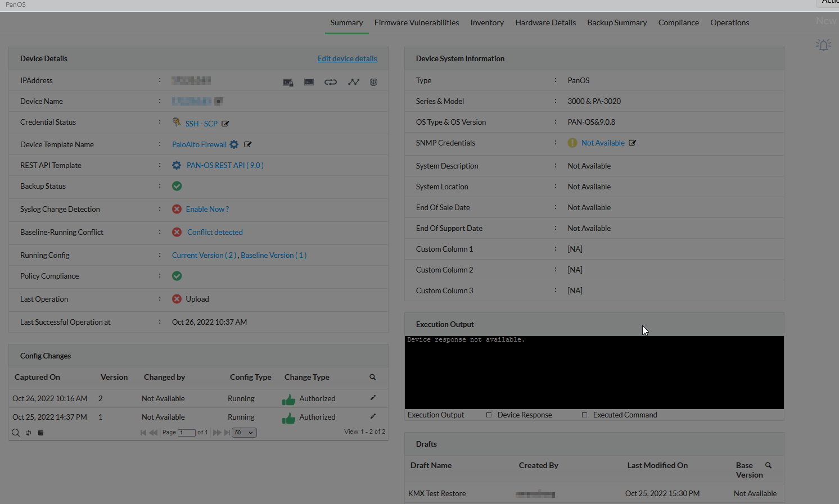Viewport: 839px width, 504px height.
Task: Select the 3000 & PA-3020 model value
Action: pyautogui.click(x=594, y=101)
